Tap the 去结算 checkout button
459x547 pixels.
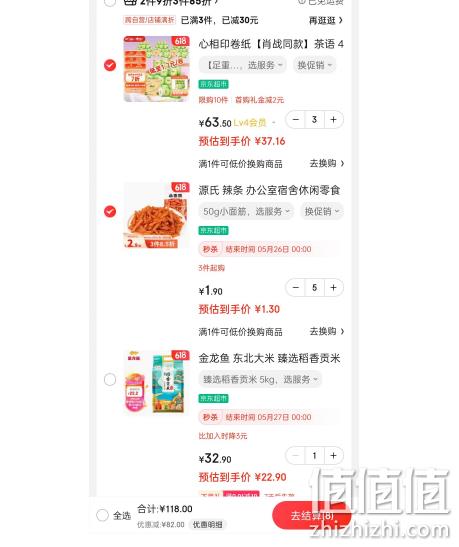(x=309, y=515)
